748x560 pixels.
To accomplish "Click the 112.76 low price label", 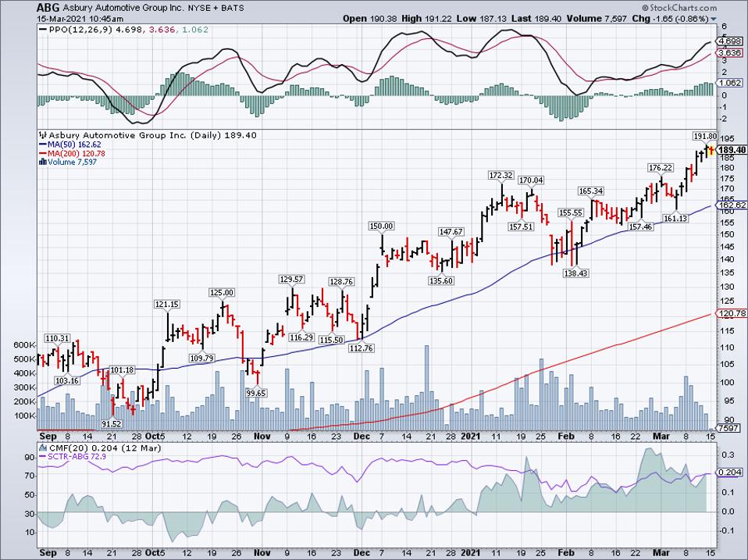I will point(362,348).
